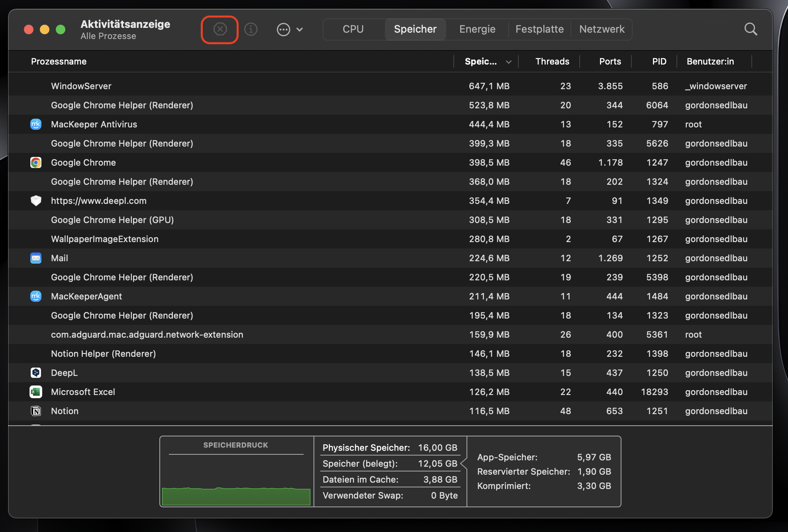Click the stop process (X) toolbar icon
Image resolution: width=788 pixels, height=532 pixels.
[220, 29]
